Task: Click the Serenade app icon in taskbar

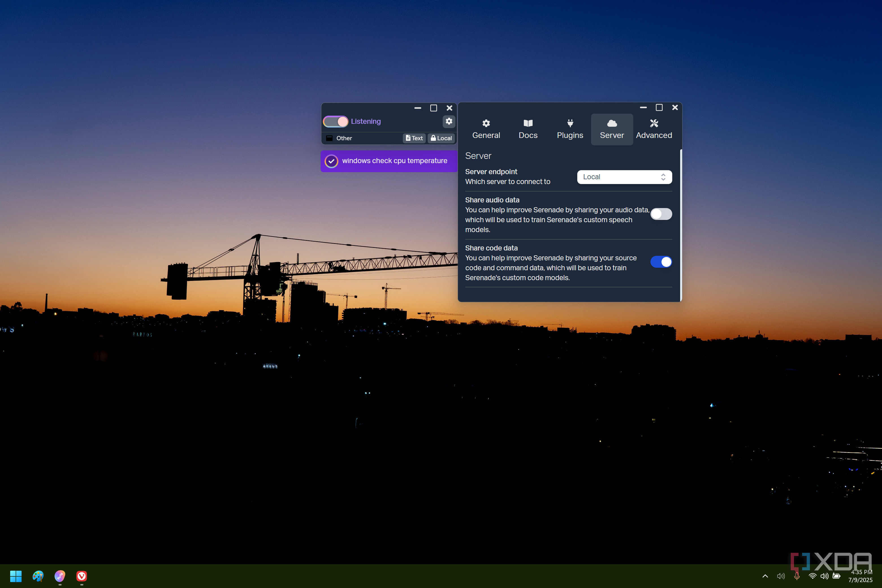Action: click(x=60, y=576)
